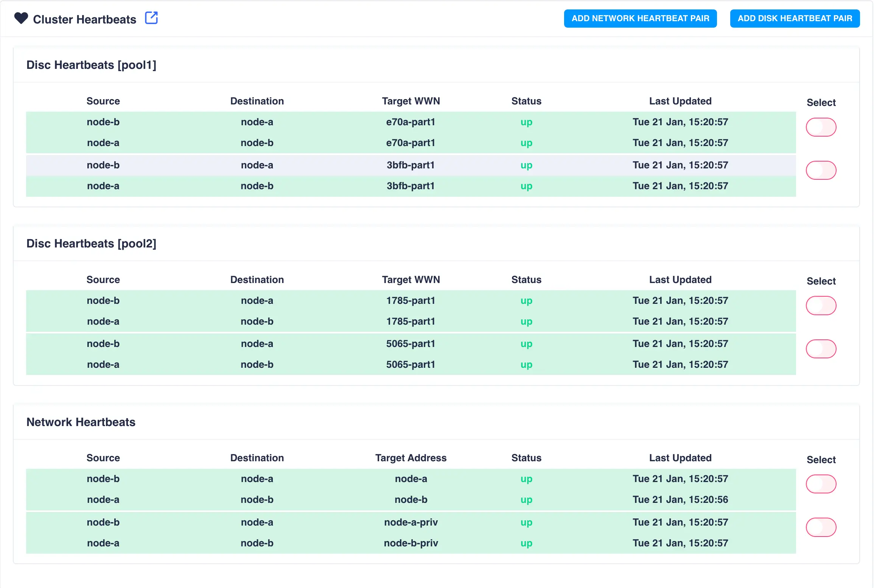The height and width of the screenshot is (588, 874).
Task: Toggle select switch for 3bfb-part1 pair
Action: [821, 170]
